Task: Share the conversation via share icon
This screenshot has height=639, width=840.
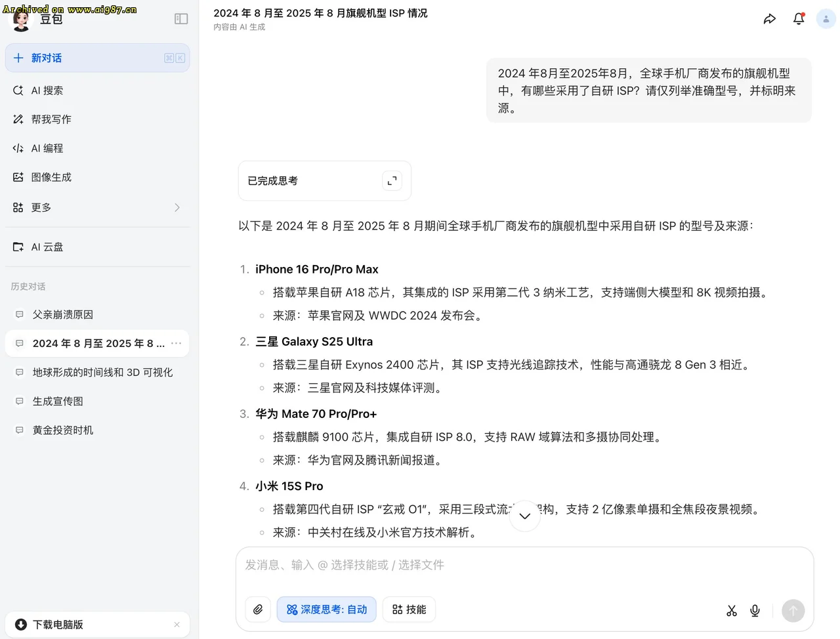Action: coord(770,19)
